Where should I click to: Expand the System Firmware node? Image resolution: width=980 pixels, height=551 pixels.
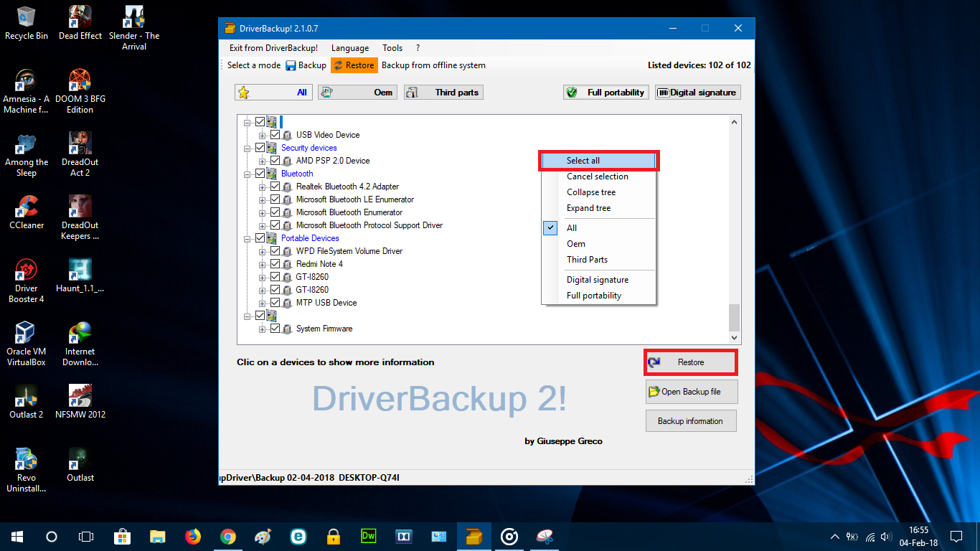pyautogui.click(x=263, y=329)
